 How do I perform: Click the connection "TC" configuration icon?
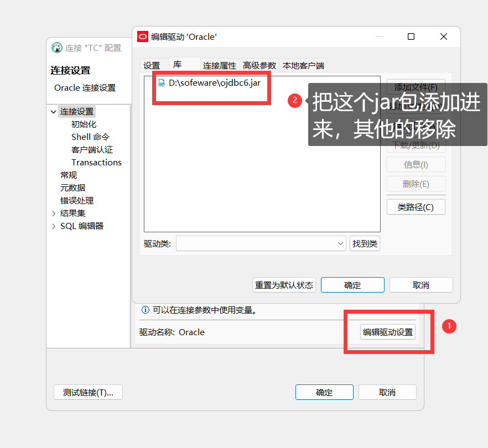(x=56, y=48)
